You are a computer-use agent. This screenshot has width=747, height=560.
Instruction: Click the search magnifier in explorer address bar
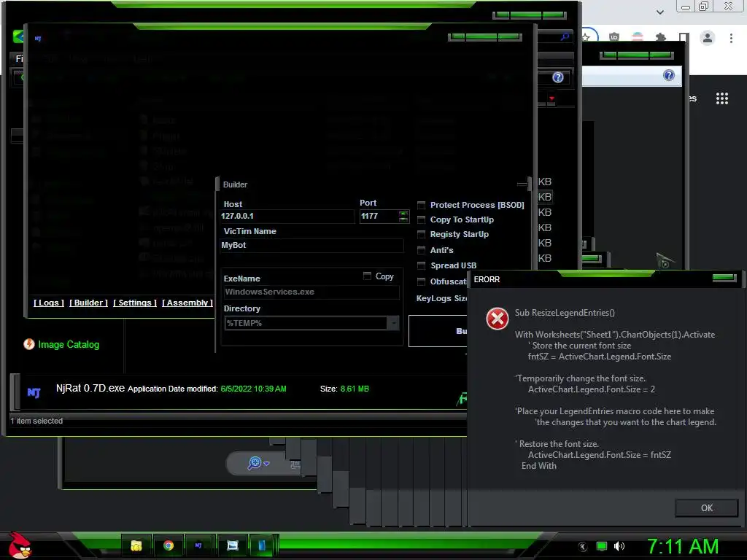coord(565,36)
